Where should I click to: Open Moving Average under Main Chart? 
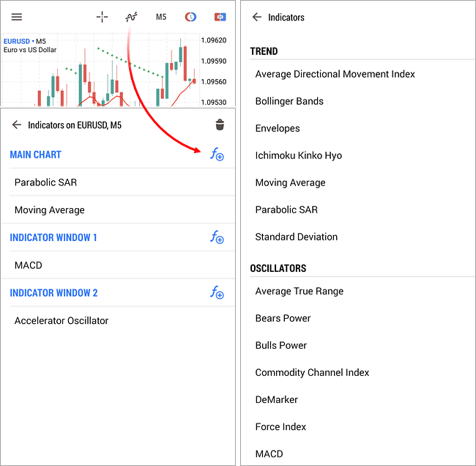(x=50, y=210)
